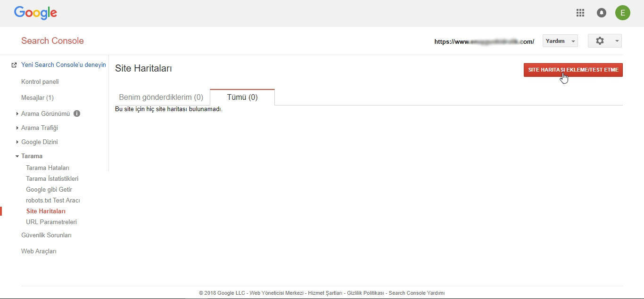Open Yeni Search Console'u deneyin link

[64, 65]
